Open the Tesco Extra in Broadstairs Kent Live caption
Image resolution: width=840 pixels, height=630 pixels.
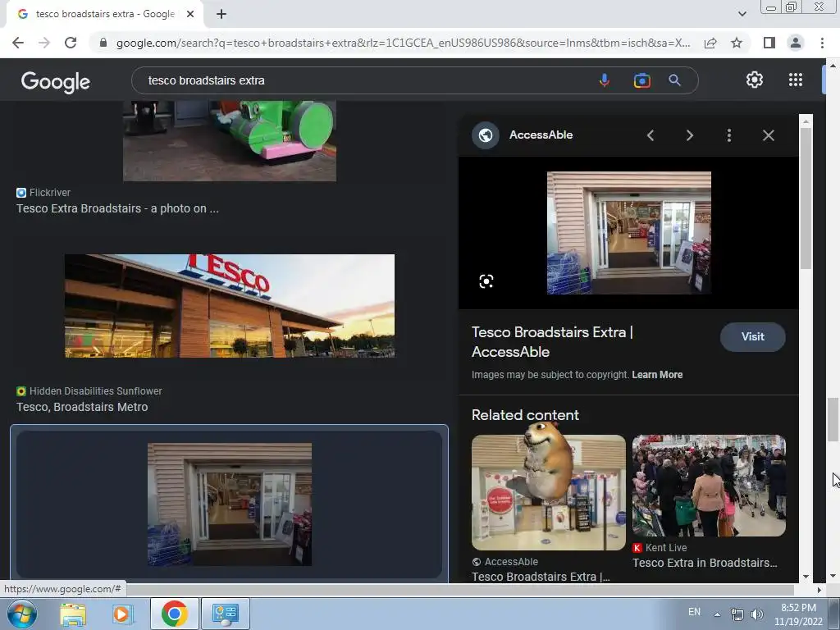click(705, 563)
